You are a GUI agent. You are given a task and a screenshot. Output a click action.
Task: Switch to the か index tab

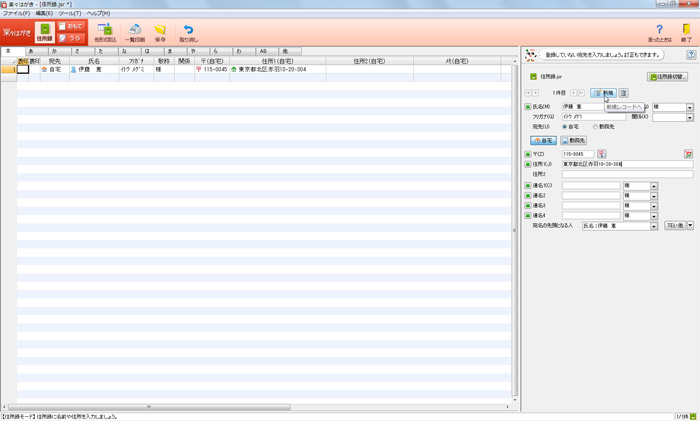pos(54,51)
